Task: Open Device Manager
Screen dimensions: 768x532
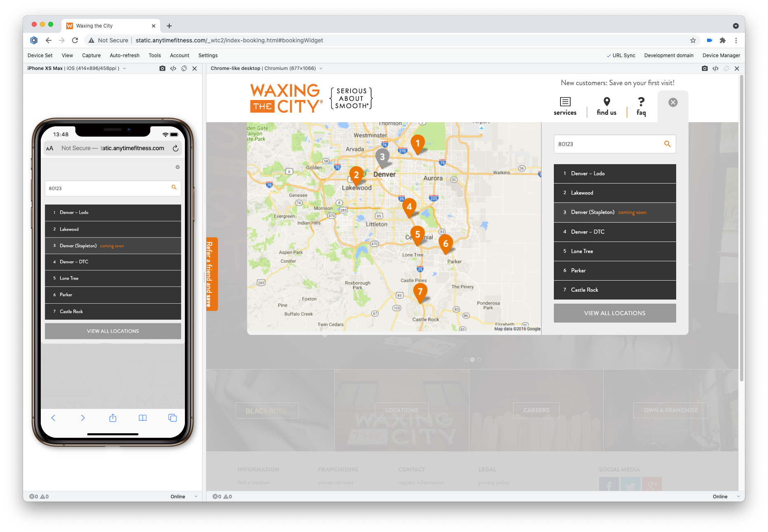Action: [721, 56]
